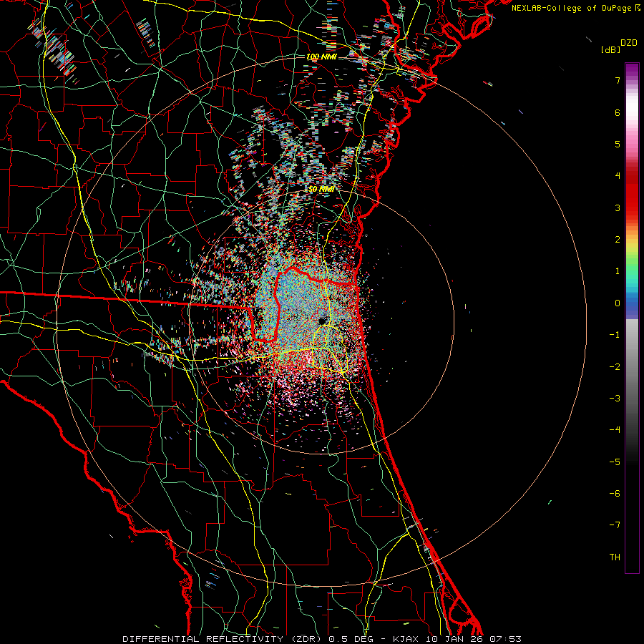644x644 pixels.
Task: Click the color scale value 0
Action: coord(618,303)
